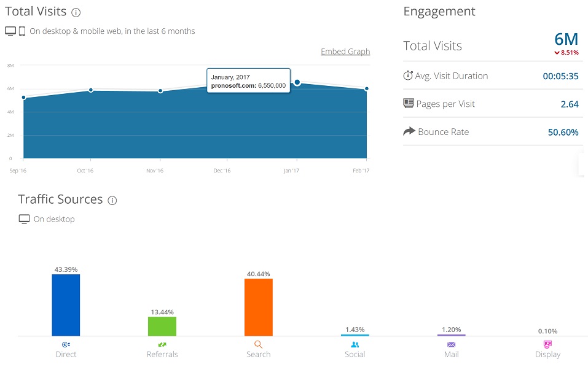588x375 pixels.
Task: Click the thin Social bar
Action: [355, 335]
